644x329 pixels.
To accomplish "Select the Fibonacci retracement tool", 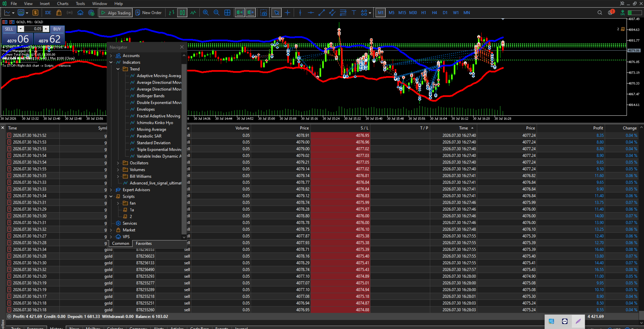I will coord(343,13).
